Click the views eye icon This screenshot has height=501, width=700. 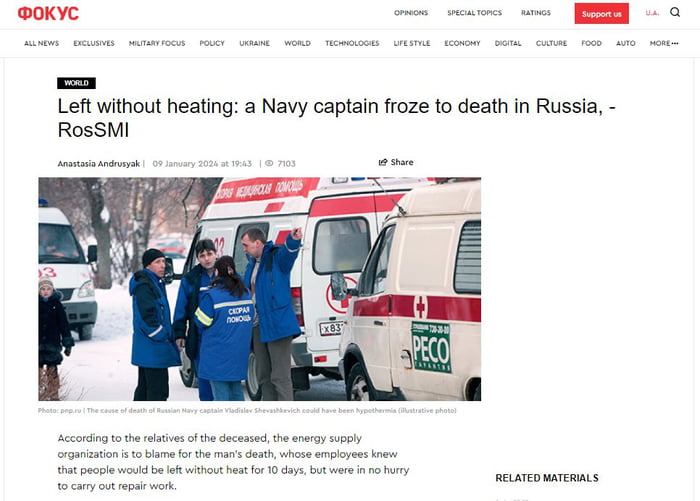[x=269, y=163]
